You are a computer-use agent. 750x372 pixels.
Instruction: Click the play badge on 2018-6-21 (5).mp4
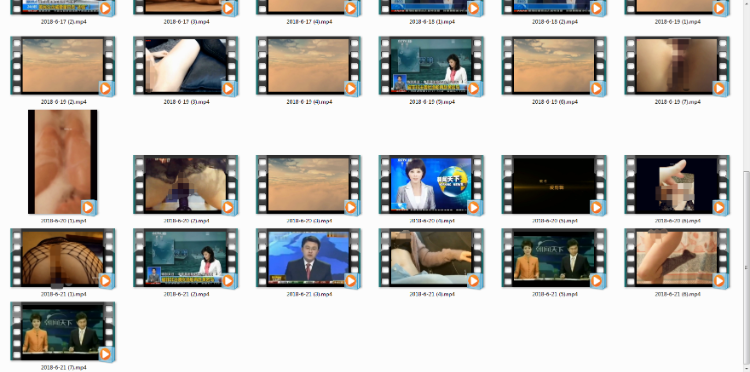(x=596, y=281)
